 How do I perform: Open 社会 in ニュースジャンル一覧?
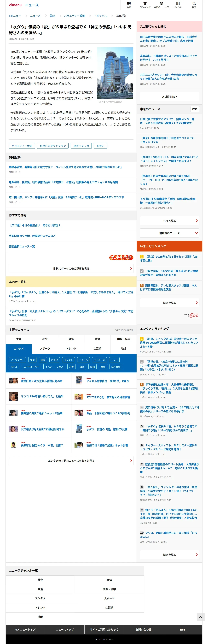40,580
